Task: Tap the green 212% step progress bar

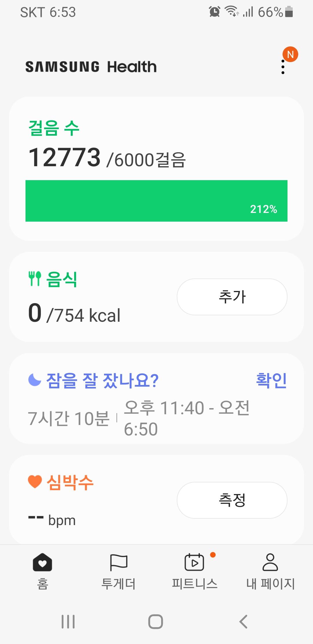Action: coord(156,201)
